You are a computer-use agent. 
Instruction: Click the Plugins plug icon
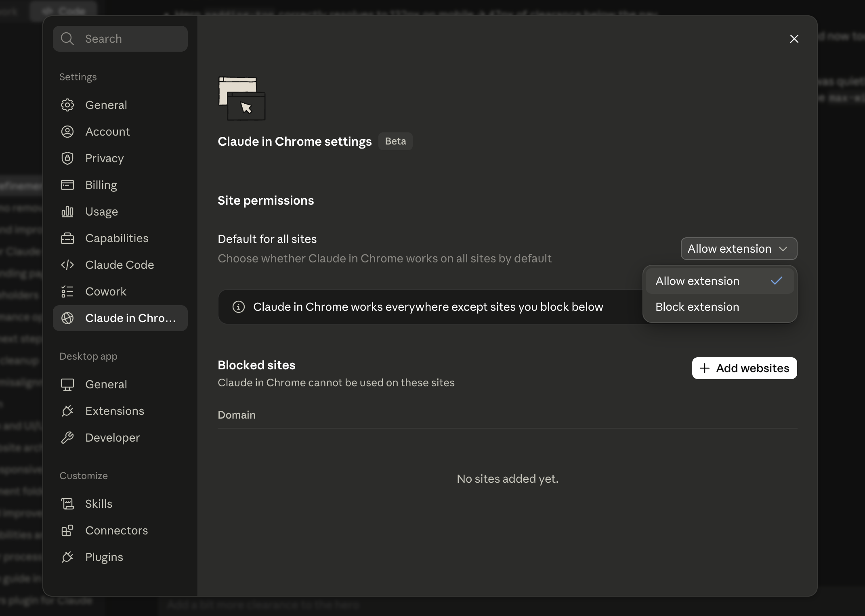(67, 557)
